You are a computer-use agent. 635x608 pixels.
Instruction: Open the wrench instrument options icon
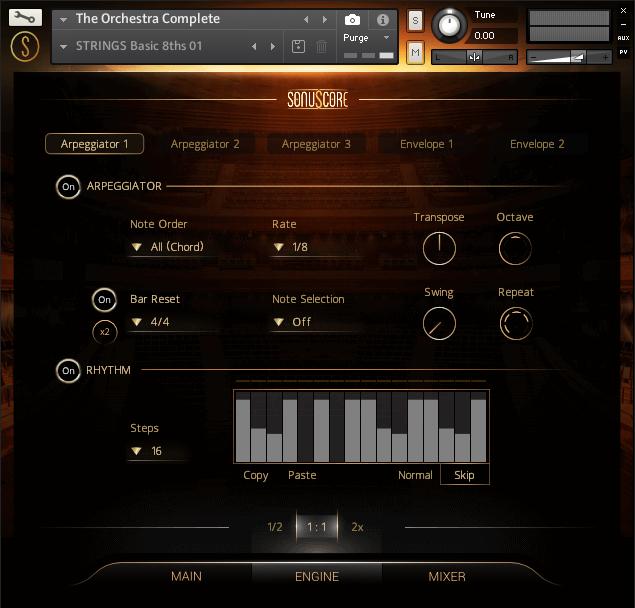[25, 17]
